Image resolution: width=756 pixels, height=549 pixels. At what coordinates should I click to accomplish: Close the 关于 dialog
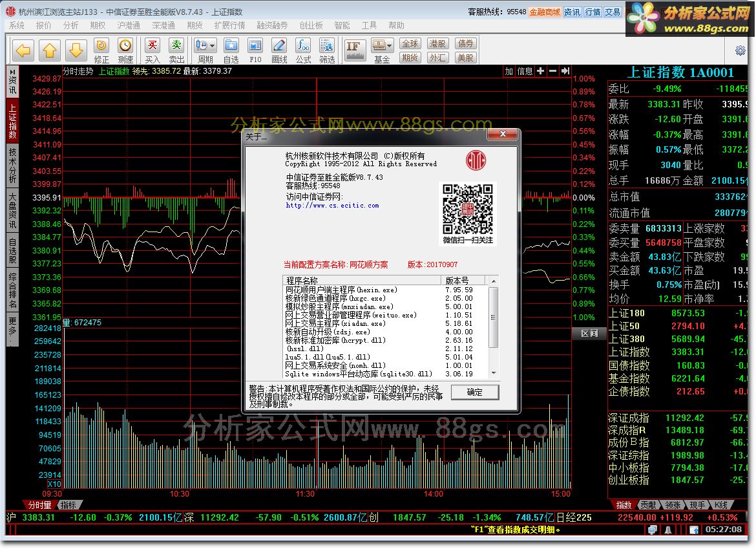[503, 134]
